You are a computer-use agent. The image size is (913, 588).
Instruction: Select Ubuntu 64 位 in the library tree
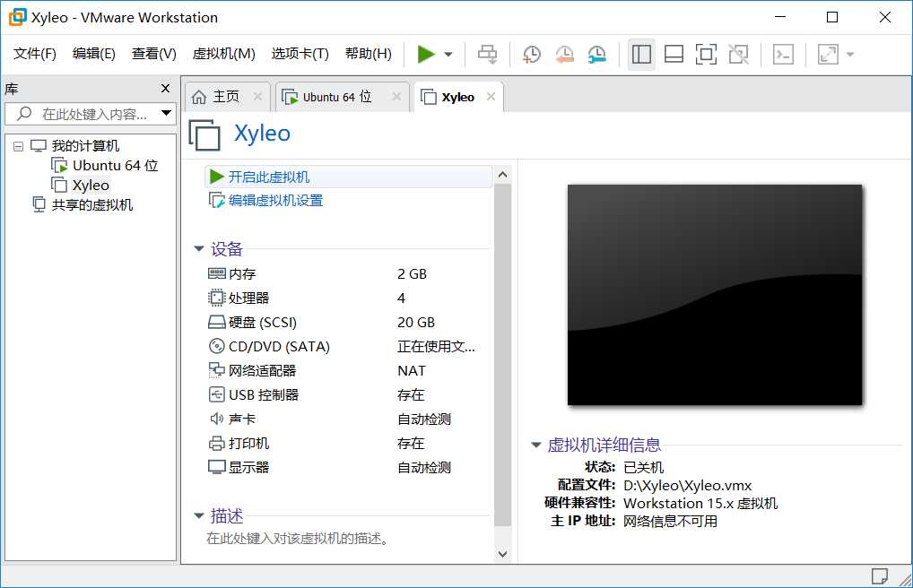[x=116, y=165]
